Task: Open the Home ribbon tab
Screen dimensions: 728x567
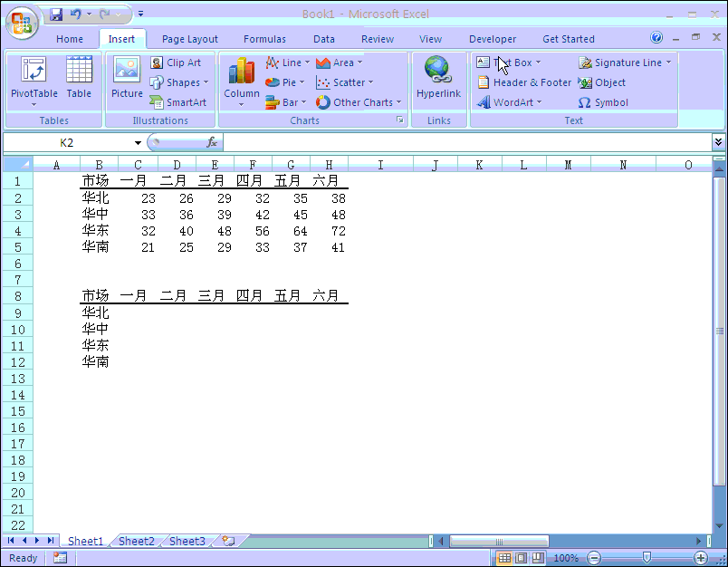Action: point(70,39)
